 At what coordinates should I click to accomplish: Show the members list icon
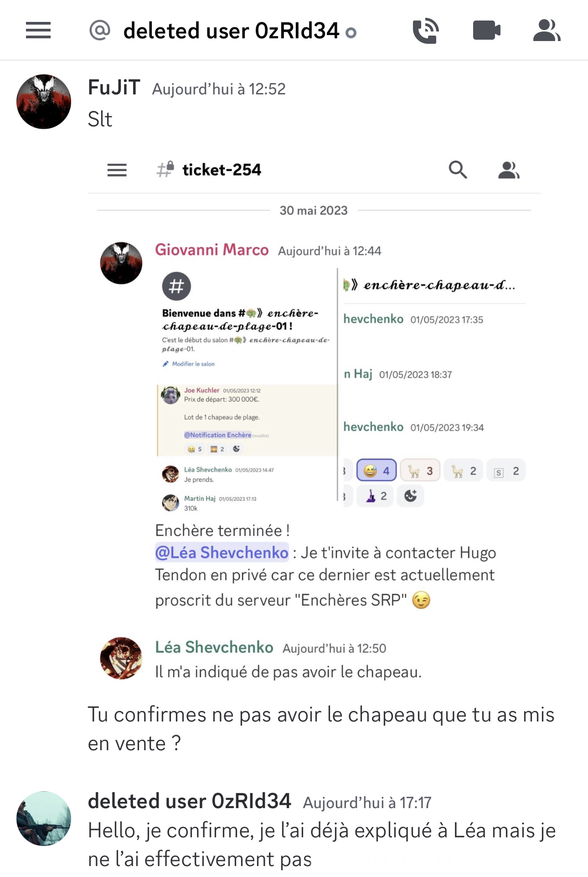point(547,31)
